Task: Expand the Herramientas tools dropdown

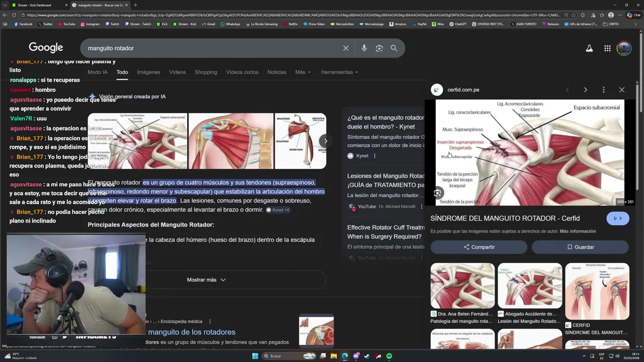Action: (340, 72)
